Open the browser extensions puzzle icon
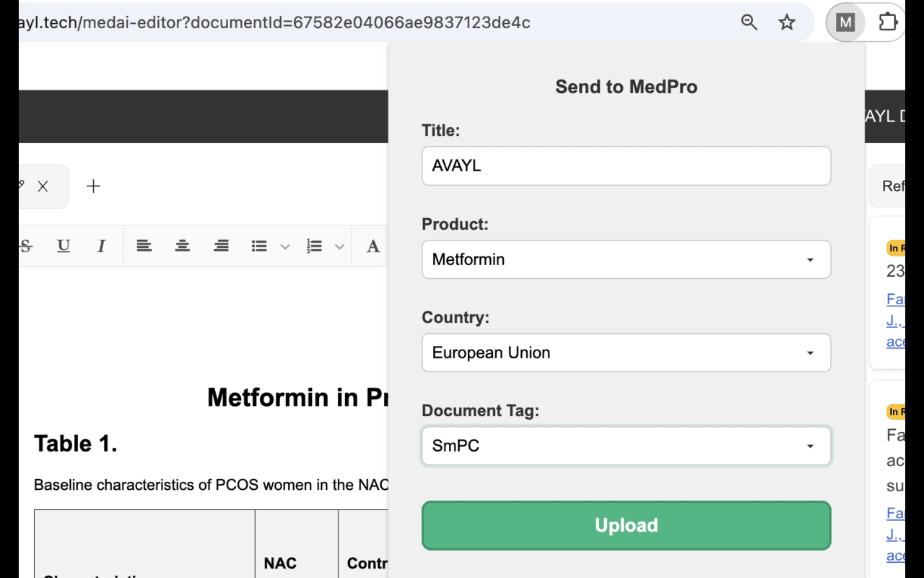This screenshot has height=578, width=924. point(888,22)
